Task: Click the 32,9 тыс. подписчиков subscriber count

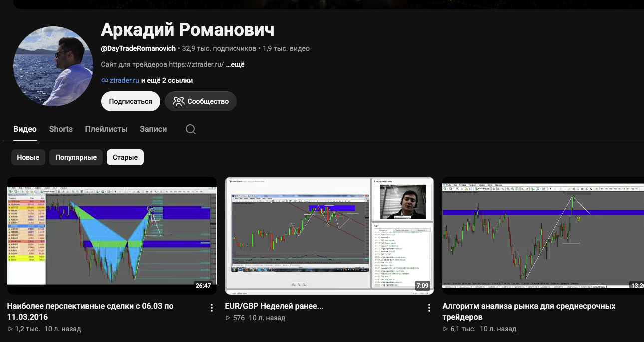Action: 219,48
